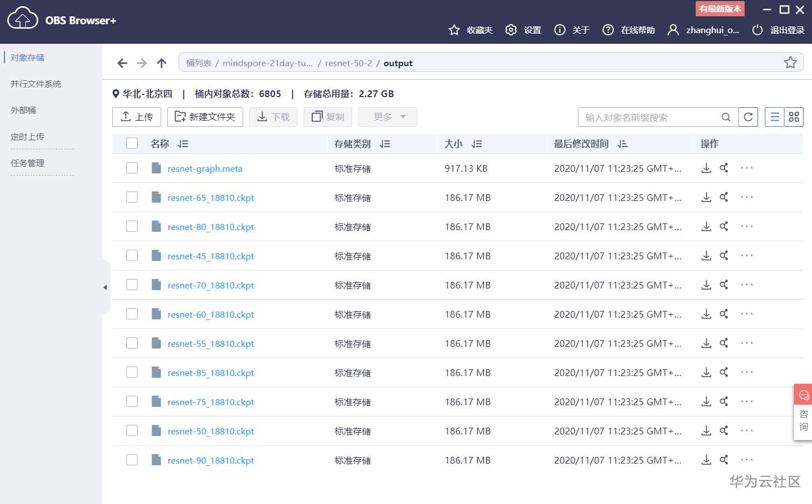Select resnet-55_18810.ckpt with its checkbox

132,343
